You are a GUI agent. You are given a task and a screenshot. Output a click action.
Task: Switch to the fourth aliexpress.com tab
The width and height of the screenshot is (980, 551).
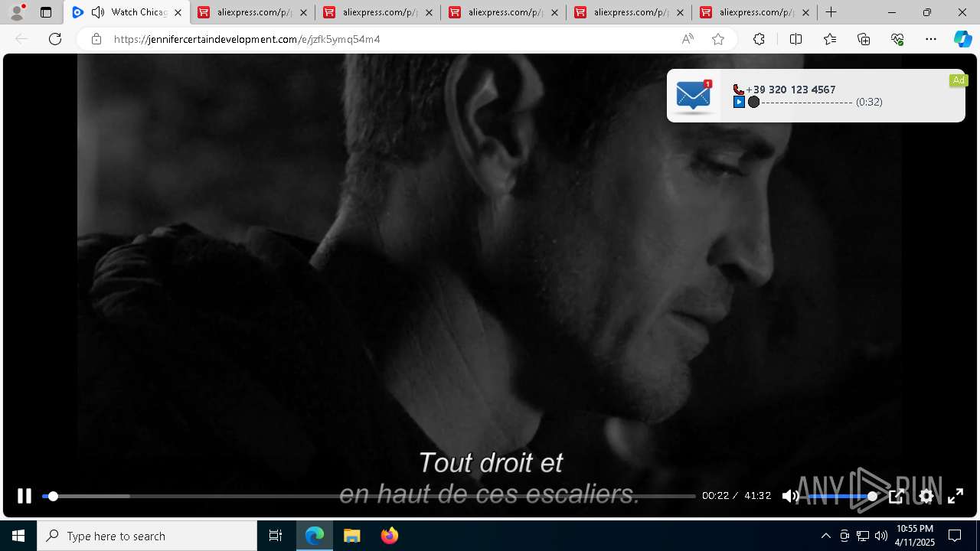click(629, 12)
